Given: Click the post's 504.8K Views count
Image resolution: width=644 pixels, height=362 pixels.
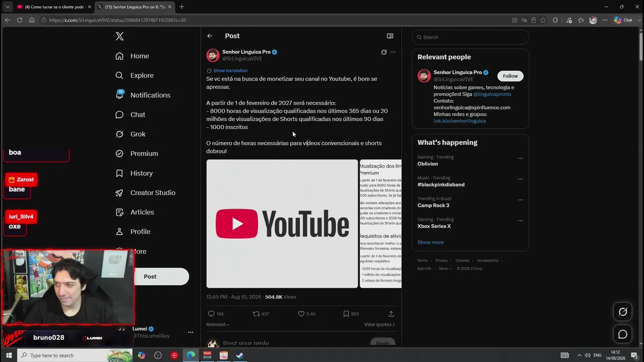Looking at the screenshot, I should pos(281,297).
